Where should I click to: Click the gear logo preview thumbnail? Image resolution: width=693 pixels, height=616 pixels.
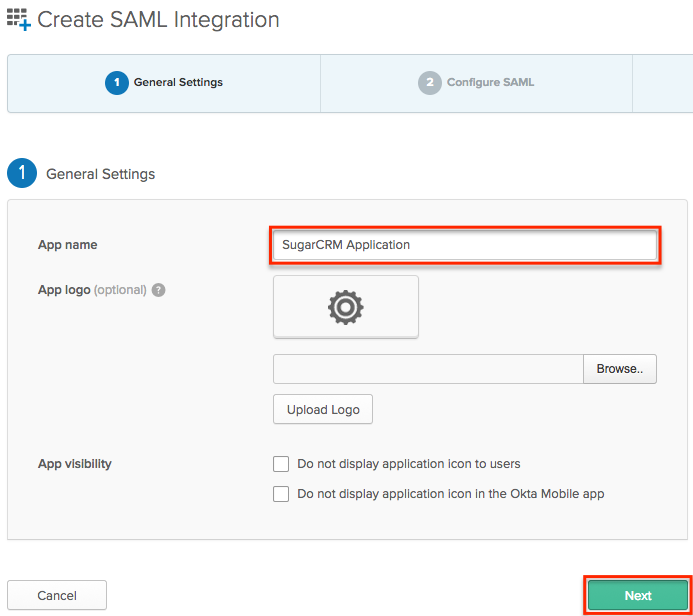pyautogui.click(x=346, y=307)
